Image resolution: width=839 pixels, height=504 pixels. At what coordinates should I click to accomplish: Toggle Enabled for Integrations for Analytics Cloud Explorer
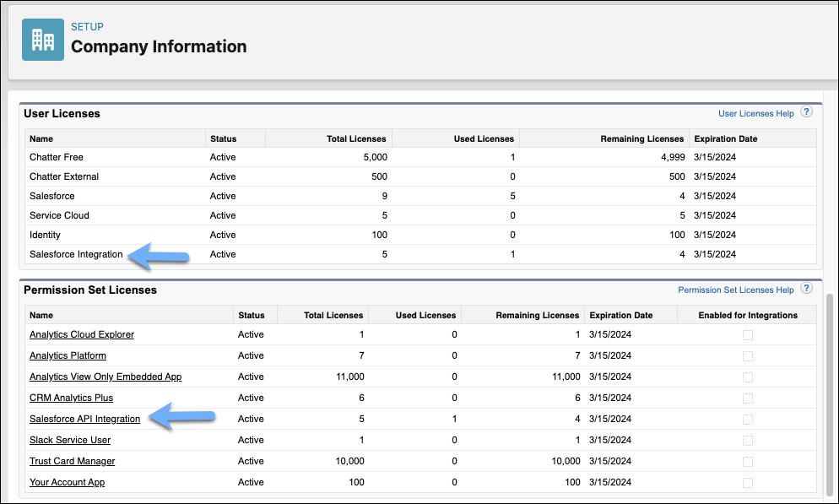tap(747, 335)
